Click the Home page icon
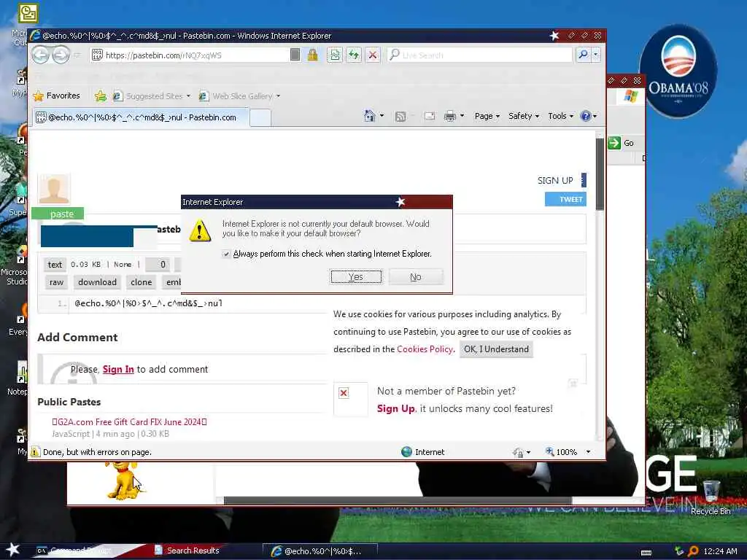This screenshot has width=747, height=560. [x=370, y=116]
